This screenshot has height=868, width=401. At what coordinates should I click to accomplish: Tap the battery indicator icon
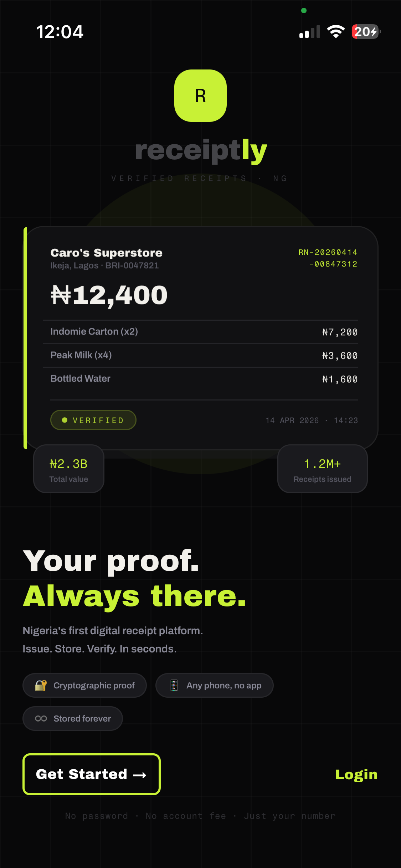366,31
